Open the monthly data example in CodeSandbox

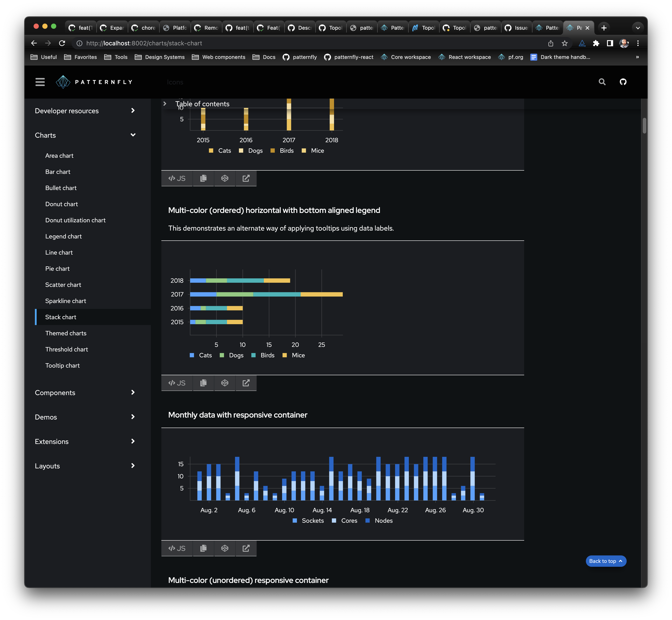click(225, 548)
